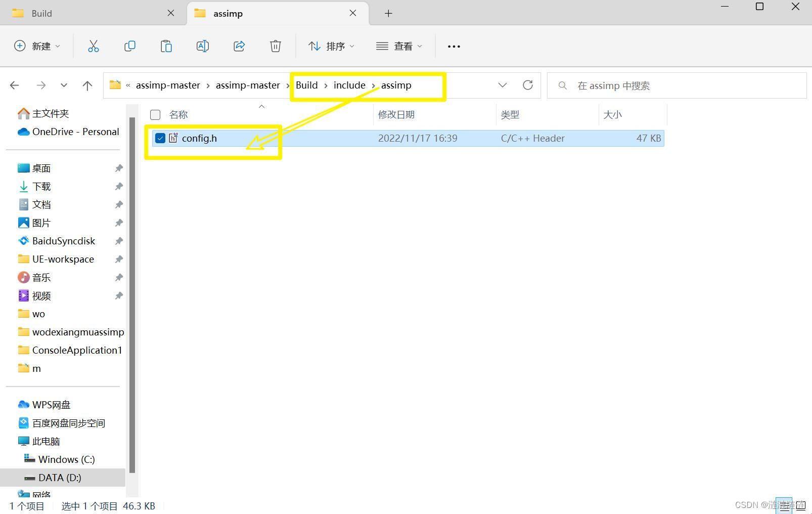Expand hidden path segments double chevron
This screenshot has width=812, height=514.
point(128,85)
